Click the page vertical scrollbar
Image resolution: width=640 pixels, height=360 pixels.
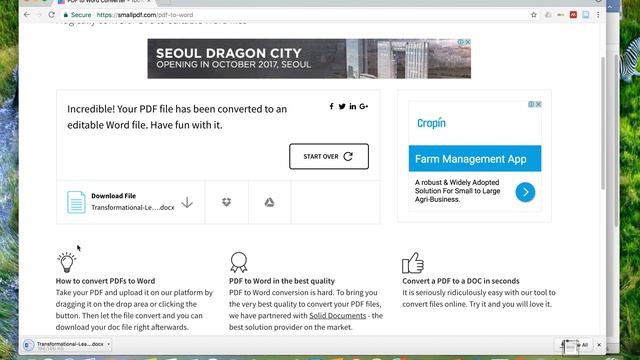(603, 123)
